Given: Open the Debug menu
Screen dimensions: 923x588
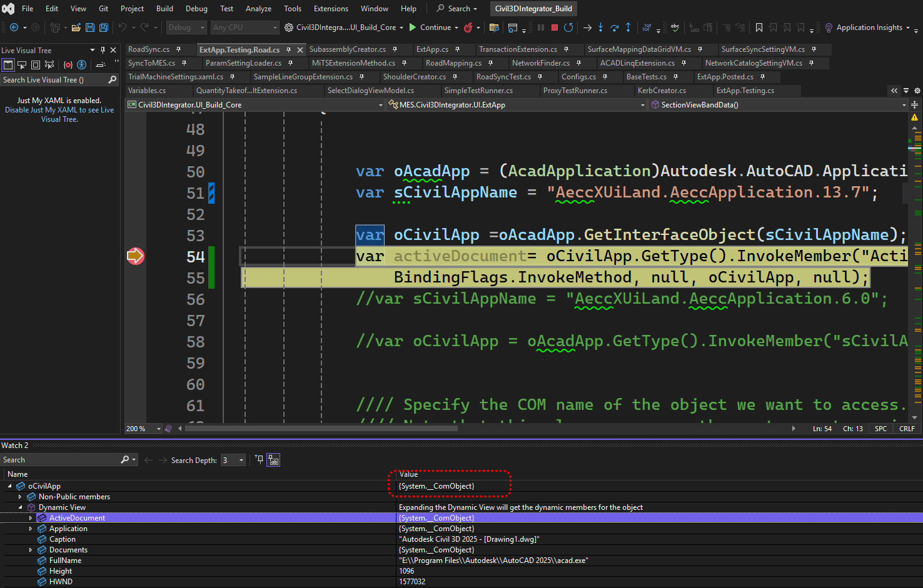Looking at the screenshot, I should [196, 9].
